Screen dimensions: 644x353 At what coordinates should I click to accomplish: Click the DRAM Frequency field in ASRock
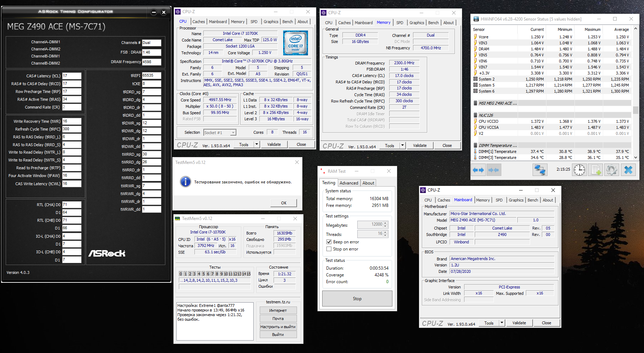[x=152, y=62]
